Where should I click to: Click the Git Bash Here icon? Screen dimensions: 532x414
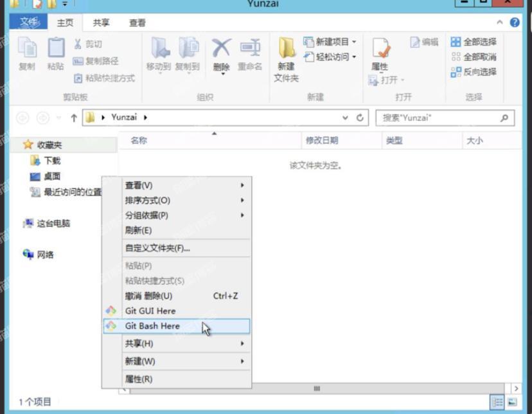111,326
